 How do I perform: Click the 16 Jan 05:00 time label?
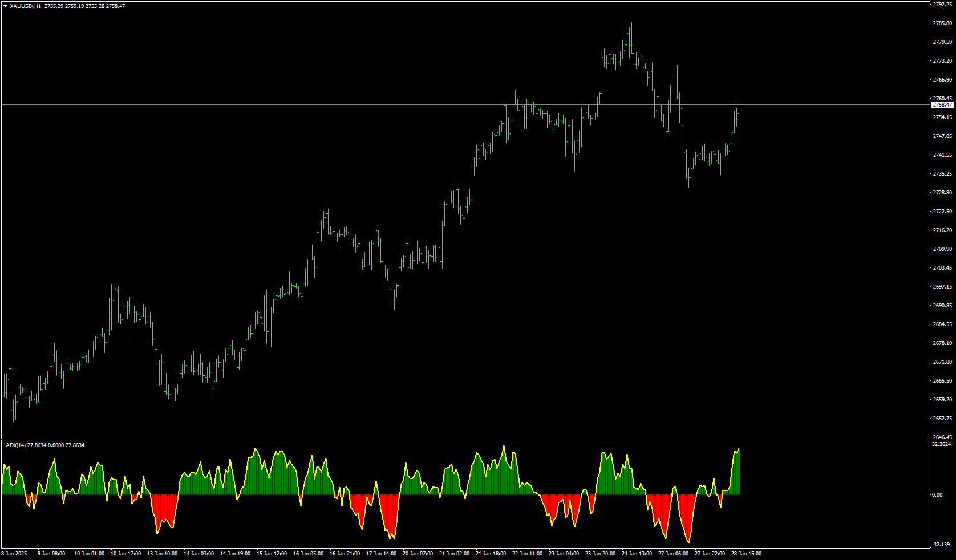point(308,553)
